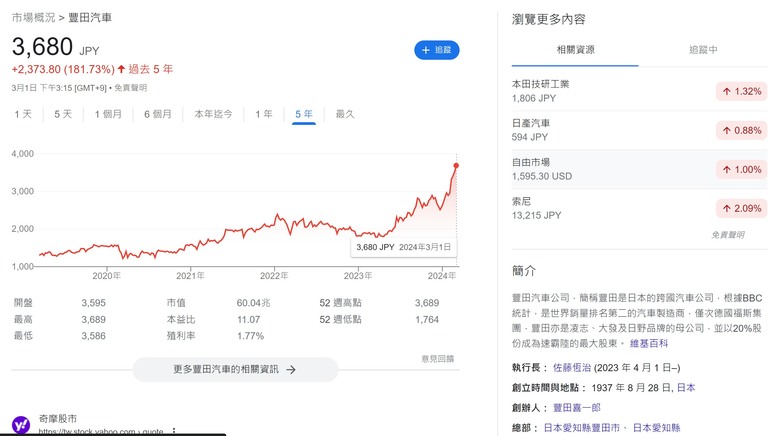780x436 pixels.
Task: Open the 日本愛知縣豐田市 headquarters link
Action: 582,428
